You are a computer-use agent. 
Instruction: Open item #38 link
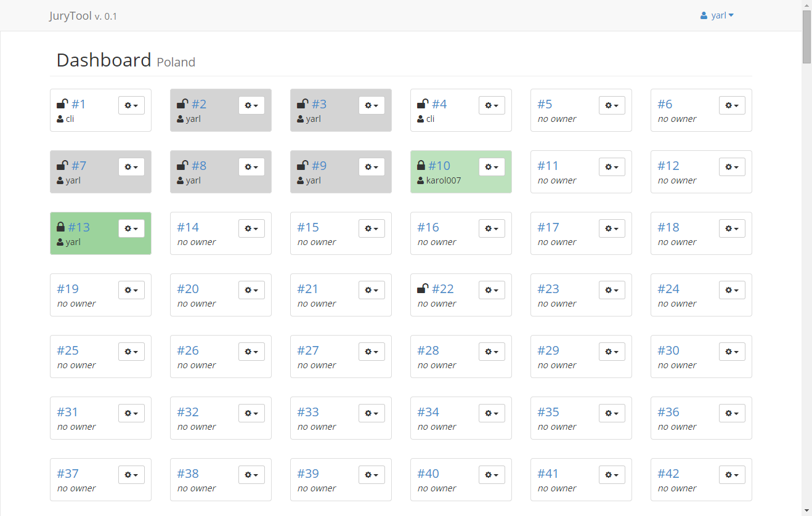click(x=188, y=474)
